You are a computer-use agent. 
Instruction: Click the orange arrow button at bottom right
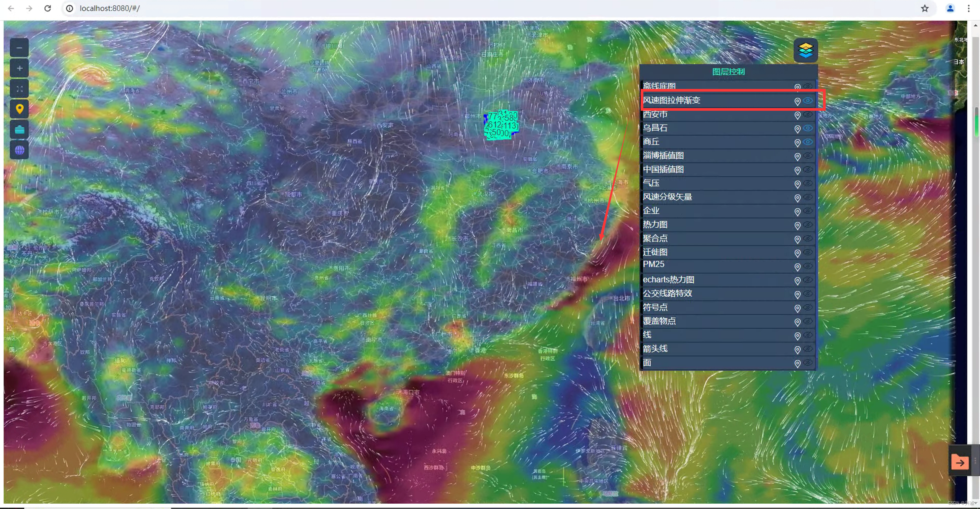[x=960, y=462]
